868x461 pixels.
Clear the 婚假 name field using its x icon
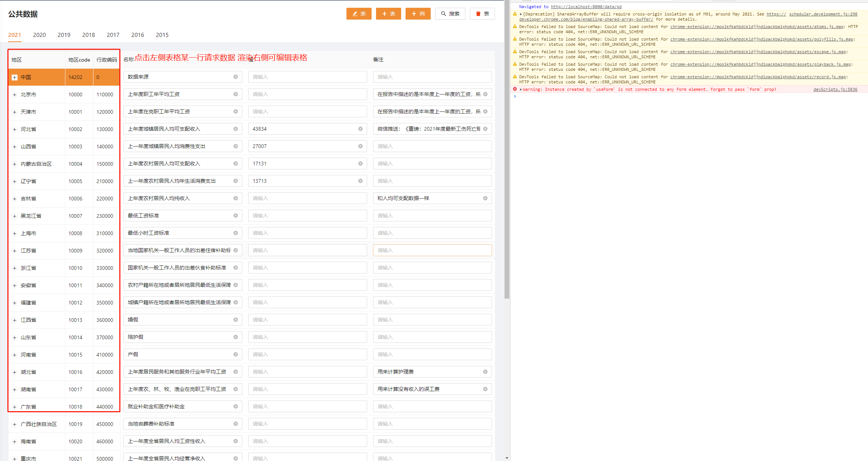pyautogui.click(x=235, y=319)
